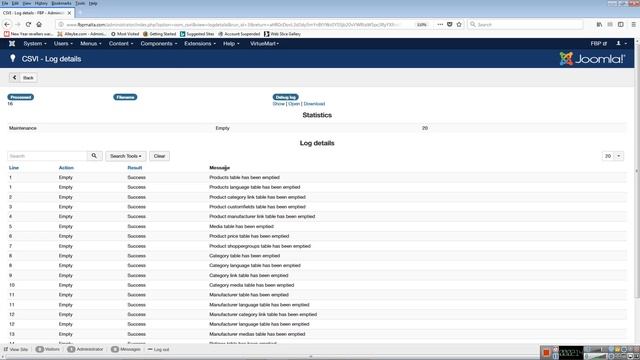The image size is (640, 360).
Task: Open the 20 rows-per-page limit dropdown
Action: pos(613,156)
